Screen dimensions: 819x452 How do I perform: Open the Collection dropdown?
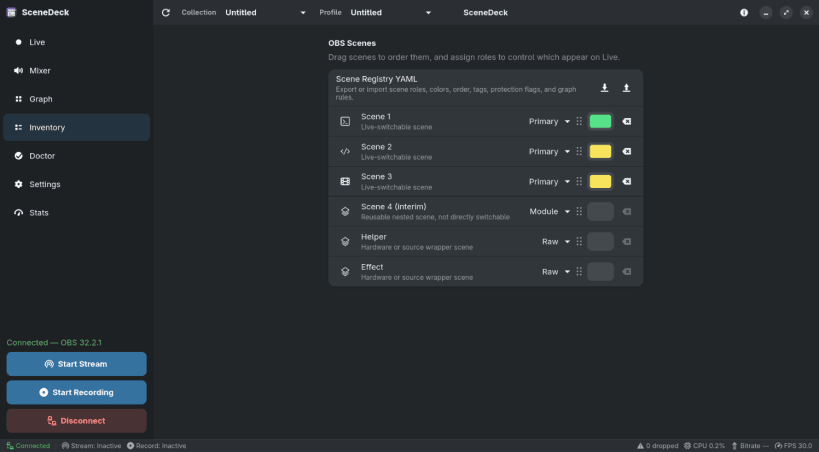[x=265, y=13]
